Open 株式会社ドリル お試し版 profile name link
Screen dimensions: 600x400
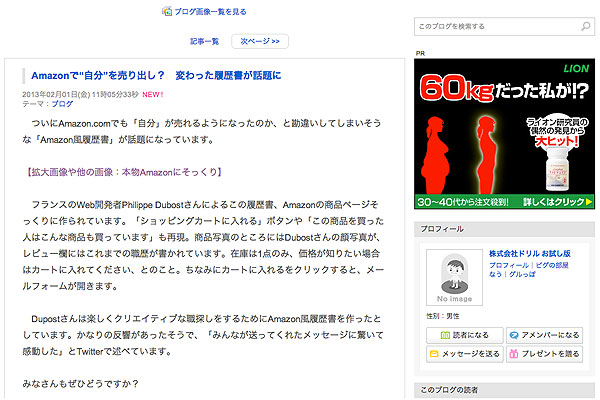[530, 253]
